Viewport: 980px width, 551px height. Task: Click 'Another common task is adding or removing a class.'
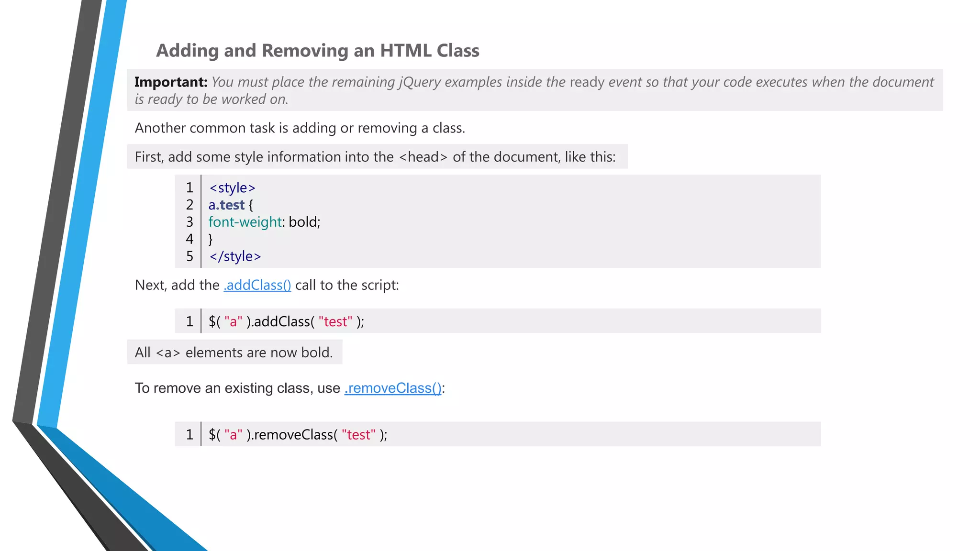pyautogui.click(x=300, y=128)
